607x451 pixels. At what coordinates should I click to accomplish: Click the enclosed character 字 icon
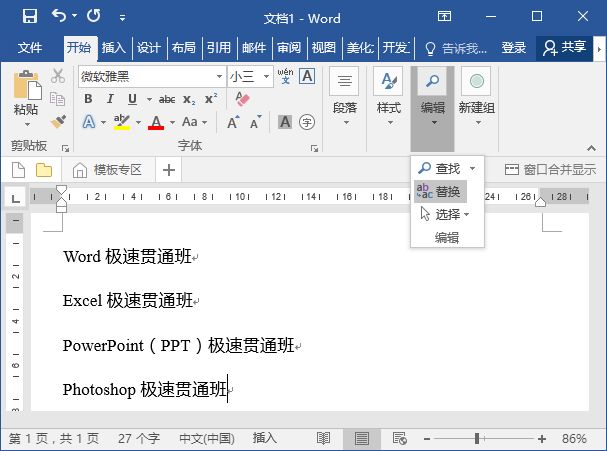click(307, 122)
